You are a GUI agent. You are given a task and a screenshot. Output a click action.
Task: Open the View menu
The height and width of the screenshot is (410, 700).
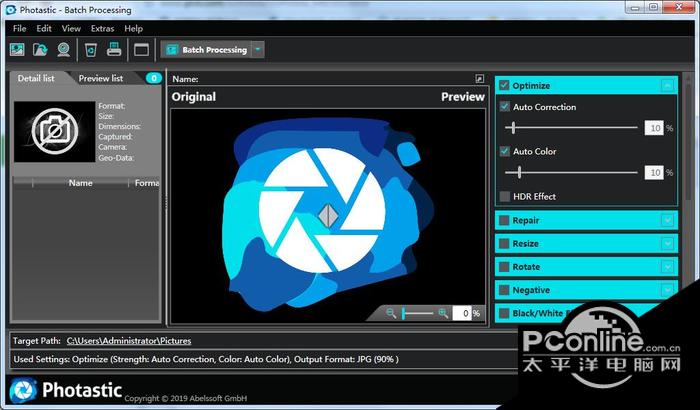pyautogui.click(x=71, y=29)
